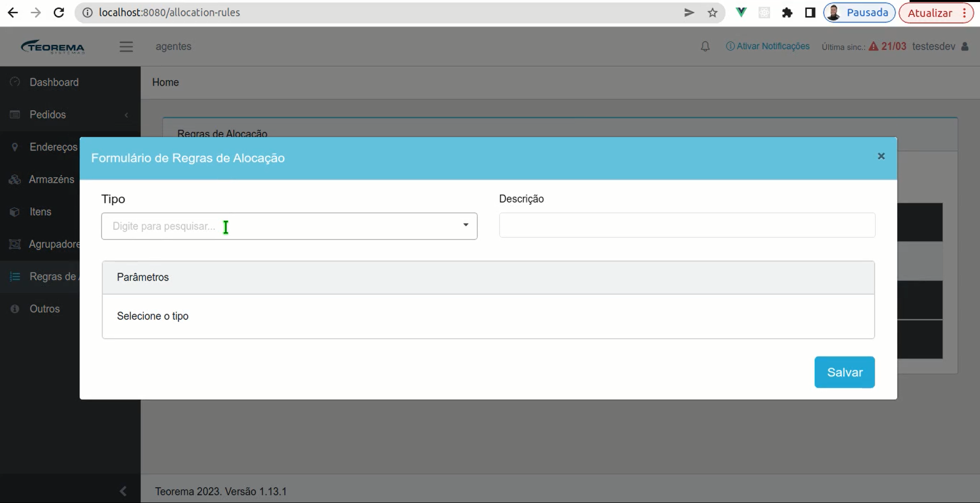This screenshot has width=980, height=503.
Task: Go back in browser history
Action: [x=13, y=13]
